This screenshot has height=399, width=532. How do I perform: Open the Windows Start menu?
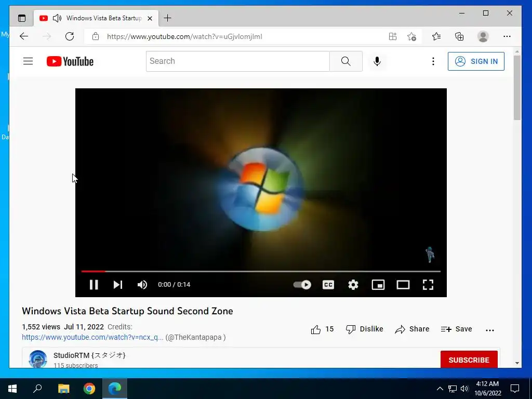(12, 389)
